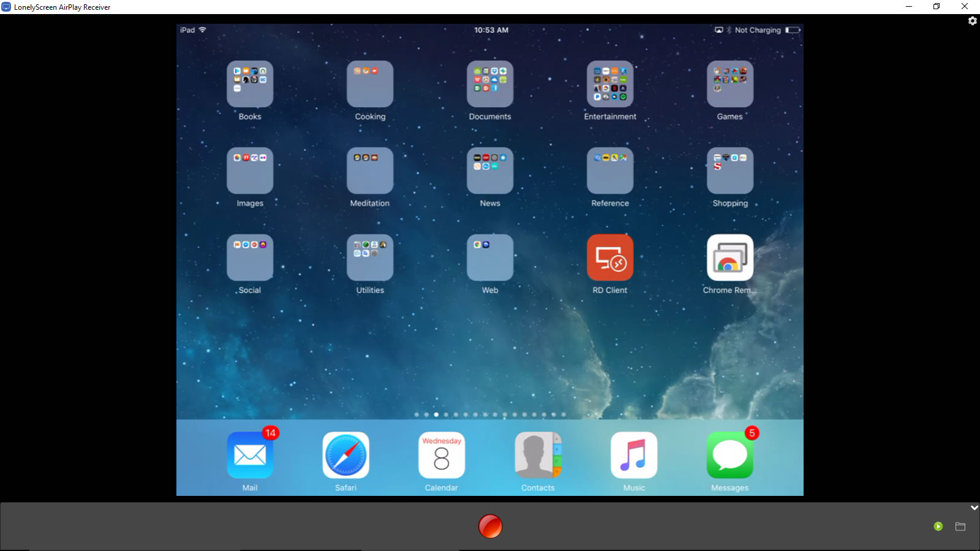Screen dimensions: 980x551
Task: Open the Mail app with 14 notifications
Action: coord(250,455)
